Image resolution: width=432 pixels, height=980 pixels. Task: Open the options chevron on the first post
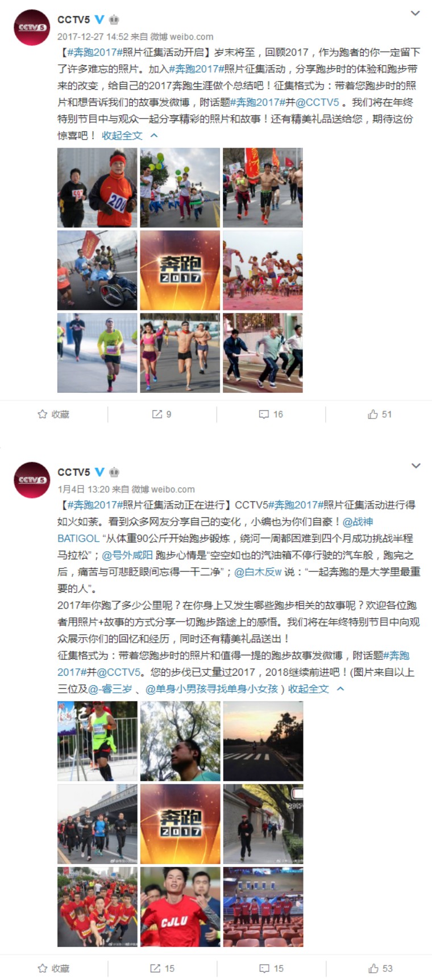click(416, 13)
